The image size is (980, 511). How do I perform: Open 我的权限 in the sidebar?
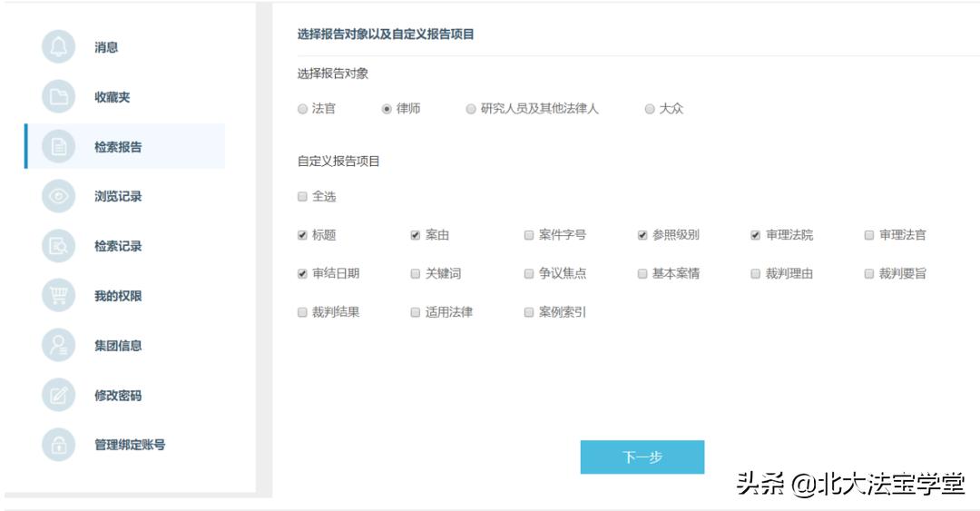click(x=117, y=296)
